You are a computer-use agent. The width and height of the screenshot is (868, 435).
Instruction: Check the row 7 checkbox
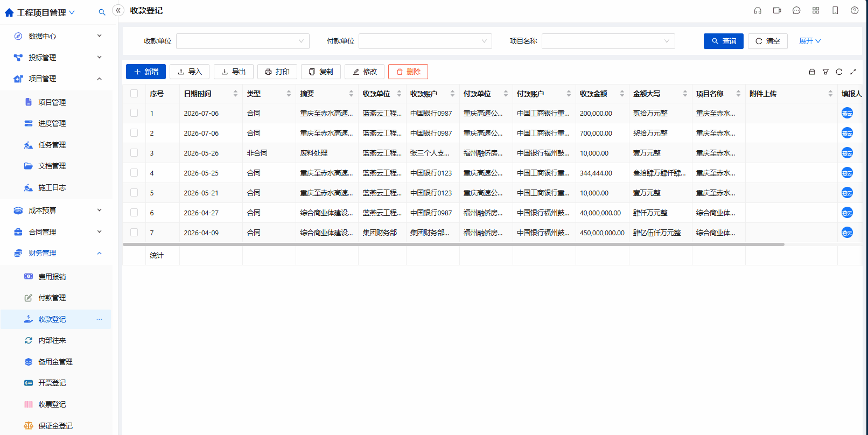[134, 233]
